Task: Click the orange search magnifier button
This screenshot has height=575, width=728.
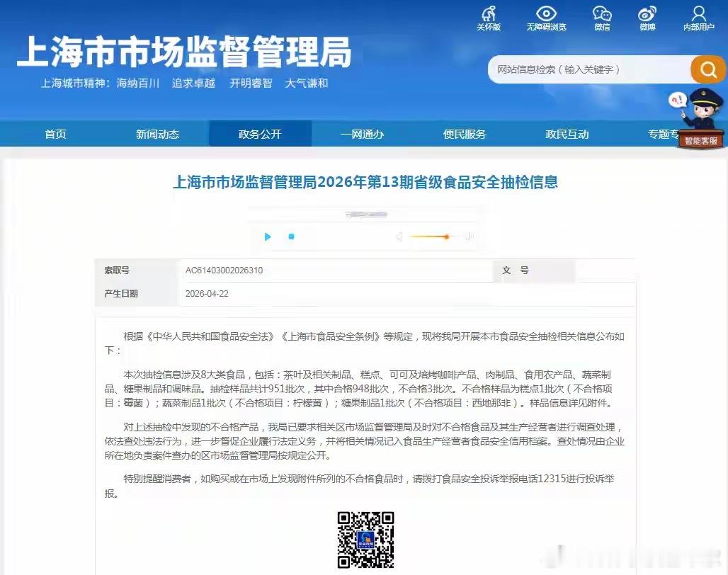Action: 707,69
